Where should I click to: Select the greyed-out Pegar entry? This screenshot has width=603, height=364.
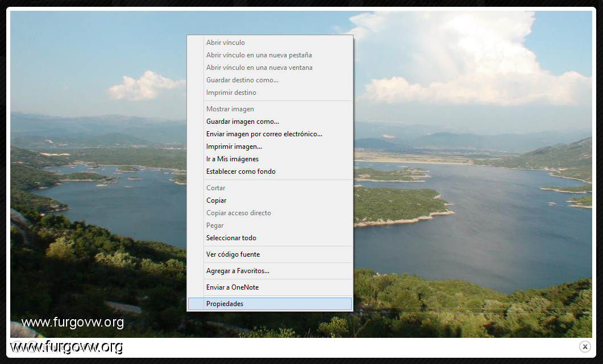pyautogui.click(x=270, y=225)
